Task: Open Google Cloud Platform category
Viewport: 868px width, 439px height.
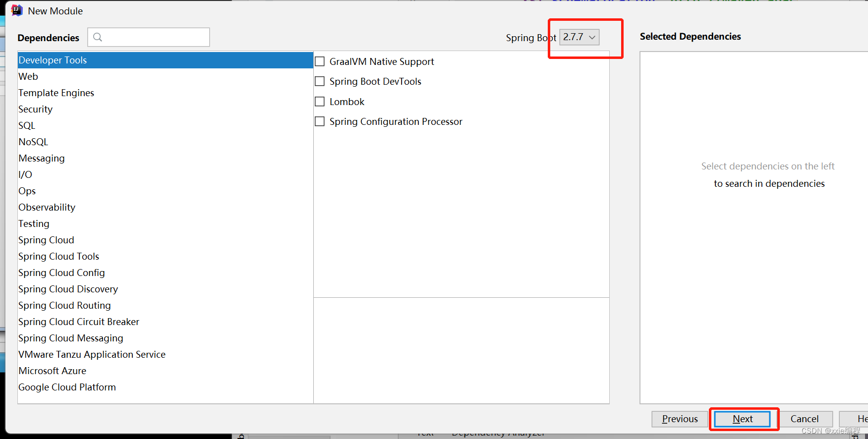Action: 166,387
